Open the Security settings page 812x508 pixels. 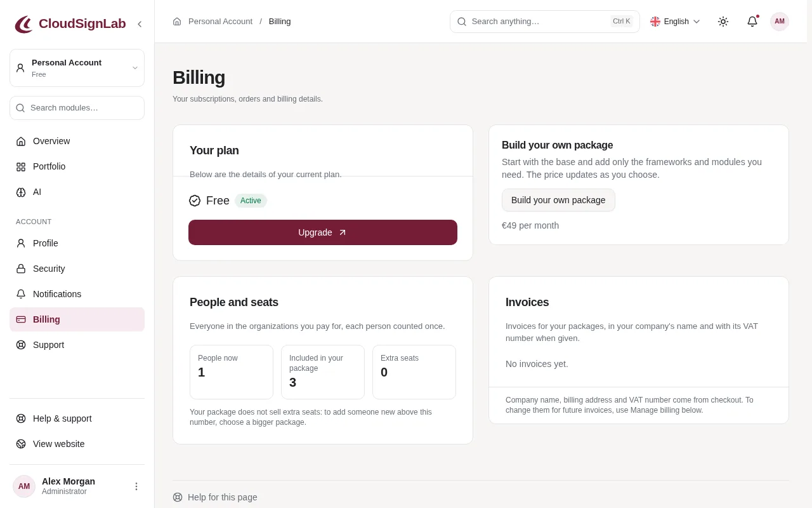(77, 269)
